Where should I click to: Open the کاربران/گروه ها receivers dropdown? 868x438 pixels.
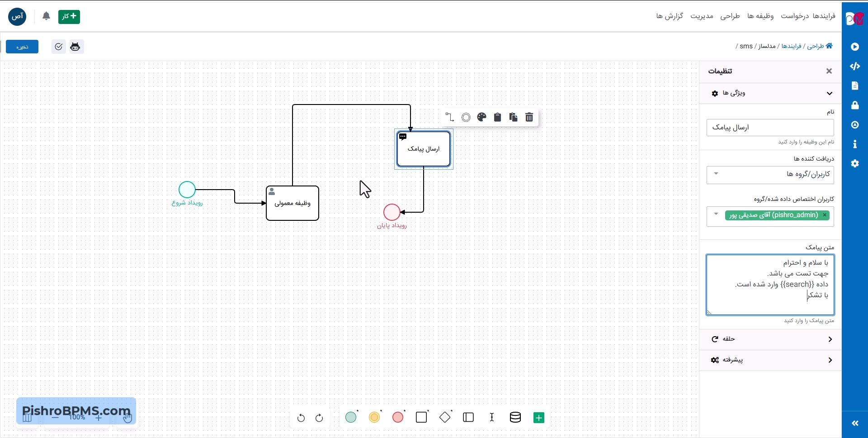tap(770, 175)
